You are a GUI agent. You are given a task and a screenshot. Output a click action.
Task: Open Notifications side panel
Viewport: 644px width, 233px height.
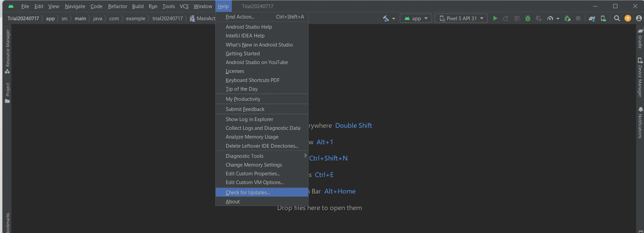pyautogui.click(x=640, y=123)
